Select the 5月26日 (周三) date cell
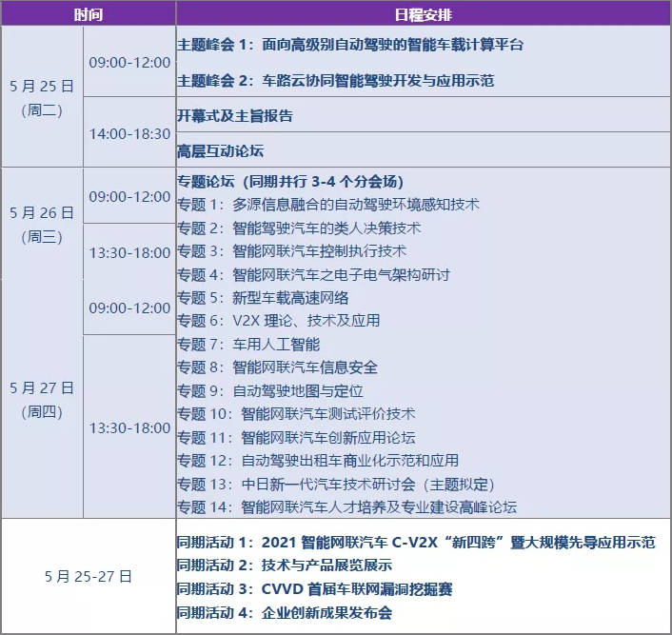This screenshot has height=635, width=672. pyautogui.click(x=42, y=224)
